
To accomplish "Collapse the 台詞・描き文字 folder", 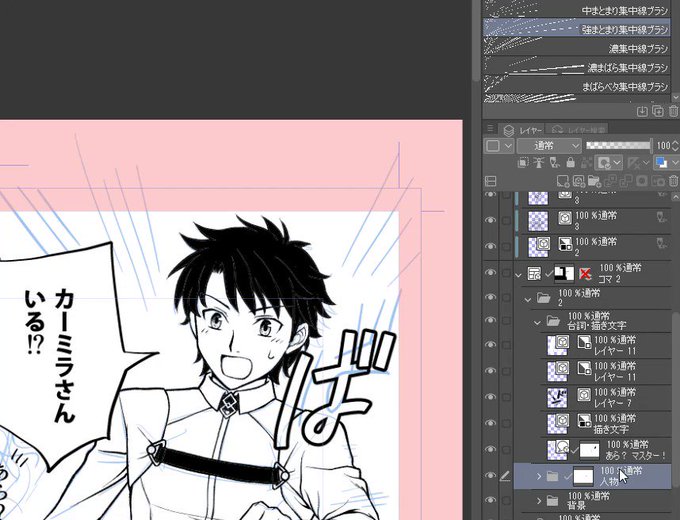I will (537, 322).
